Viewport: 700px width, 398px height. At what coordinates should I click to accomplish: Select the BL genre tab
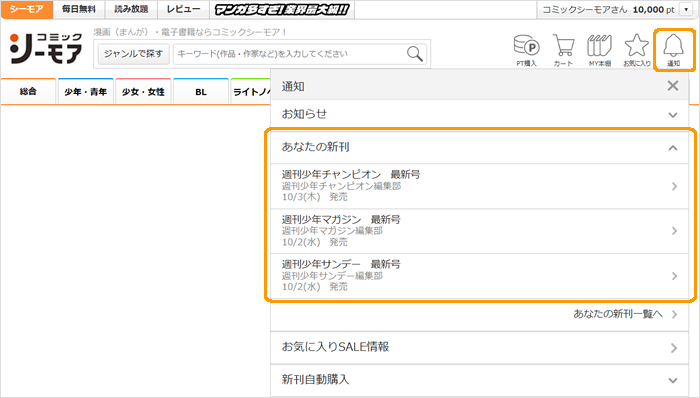tap(201, 91)
